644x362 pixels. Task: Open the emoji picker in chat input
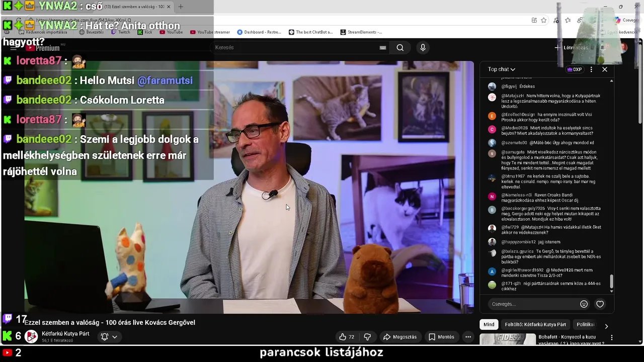tap(584, 304)
